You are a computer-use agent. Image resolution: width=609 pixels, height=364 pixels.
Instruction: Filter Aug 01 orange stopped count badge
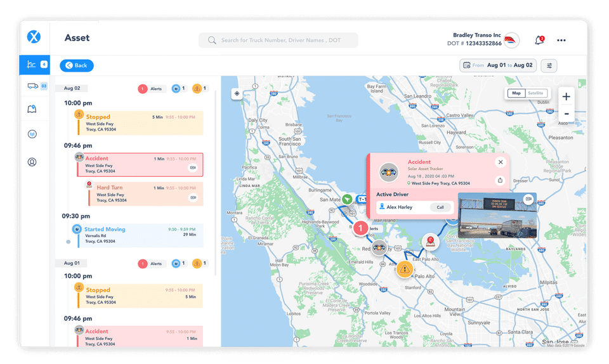(200, 264)
